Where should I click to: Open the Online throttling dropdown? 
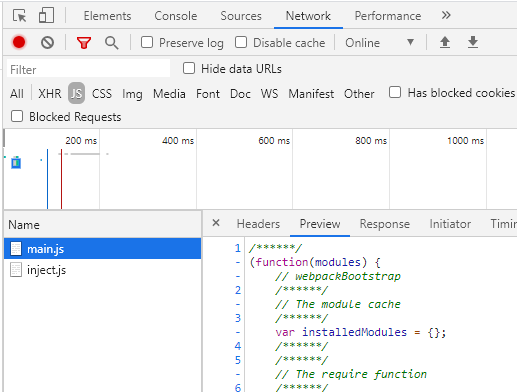point(379,43)
